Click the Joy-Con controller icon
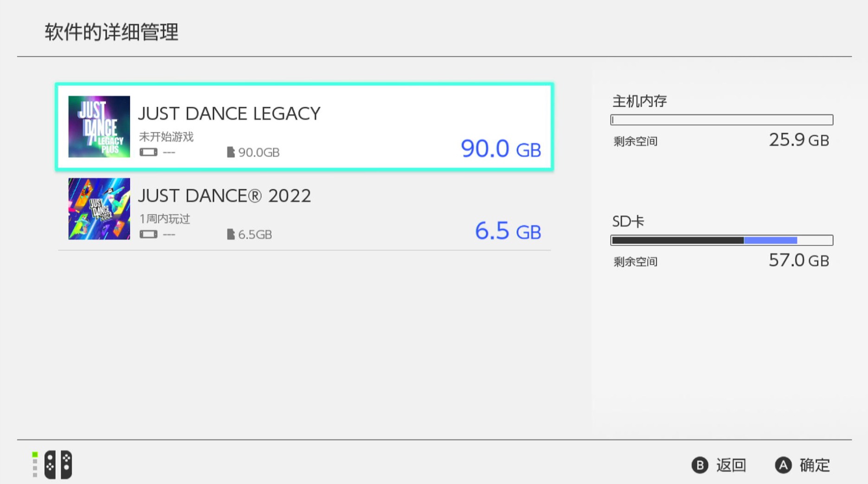Viewport: 868px width, 484px height. (58, 464)
